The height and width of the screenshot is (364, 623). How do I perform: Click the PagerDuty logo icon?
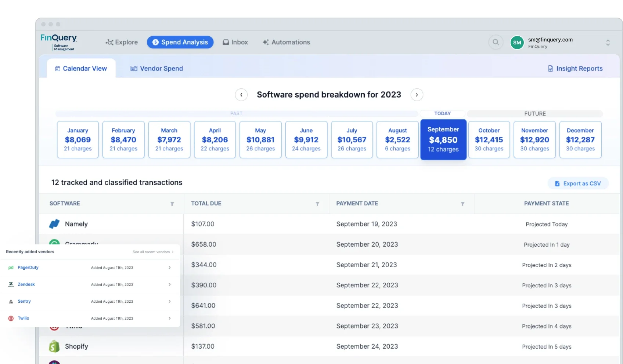pos(11,267)
